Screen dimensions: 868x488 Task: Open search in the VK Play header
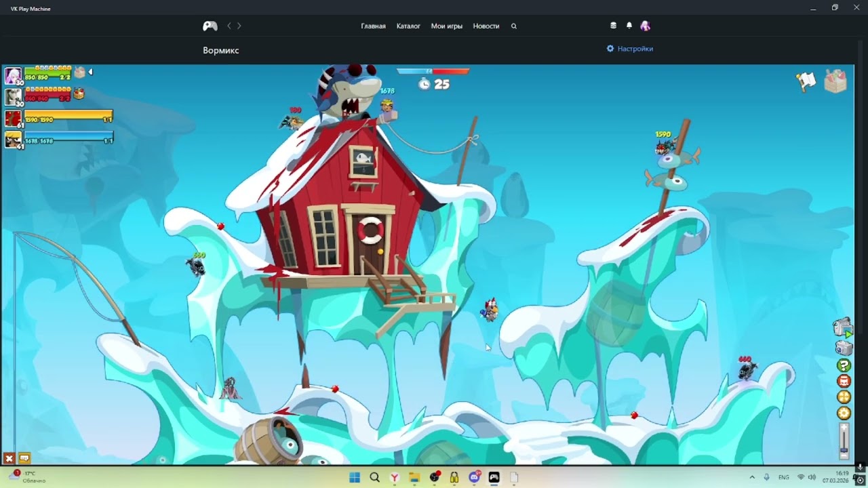514,26
